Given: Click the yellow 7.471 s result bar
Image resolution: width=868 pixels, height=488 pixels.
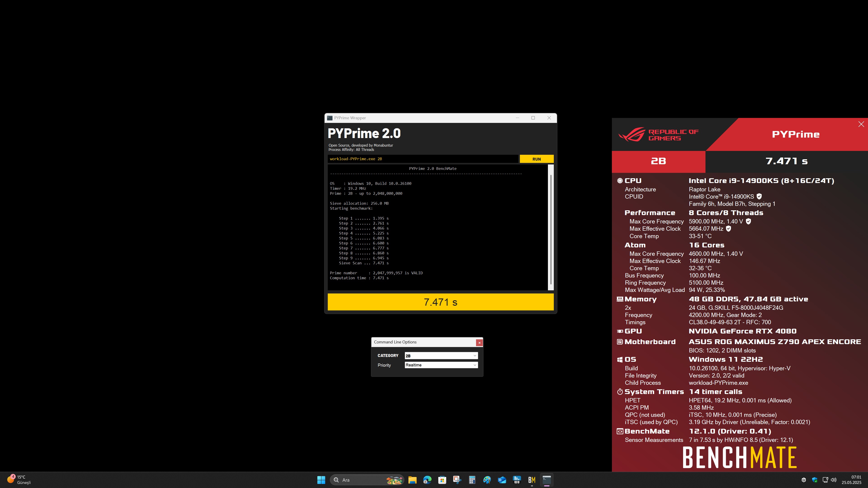Looking at the screenshot, I should (440, 302).
